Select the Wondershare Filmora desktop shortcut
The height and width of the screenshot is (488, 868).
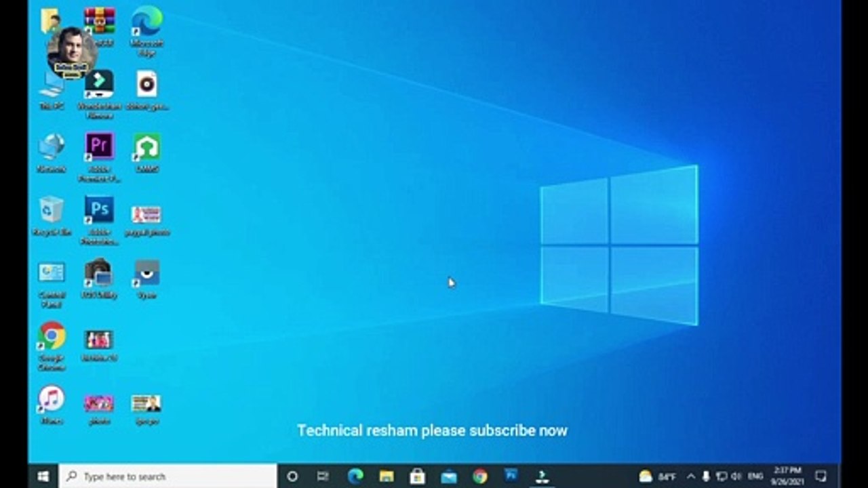pyautogui.click(x=99, y=94)
